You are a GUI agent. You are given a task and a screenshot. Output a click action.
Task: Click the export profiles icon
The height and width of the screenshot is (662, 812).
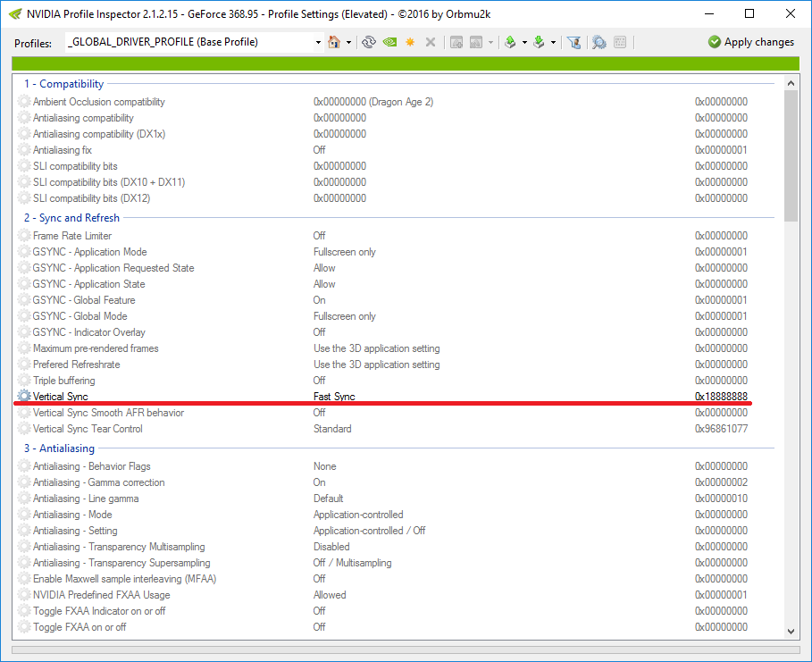coord(510,42)
